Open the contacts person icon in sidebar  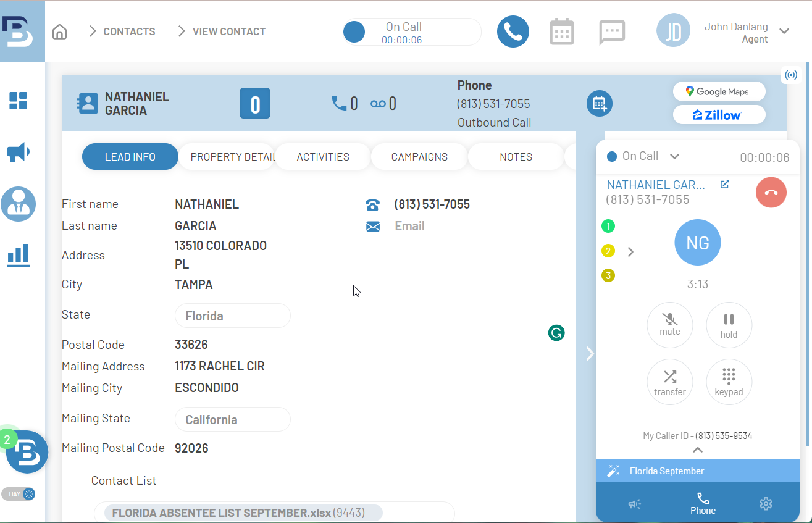(x=19, y=204)
